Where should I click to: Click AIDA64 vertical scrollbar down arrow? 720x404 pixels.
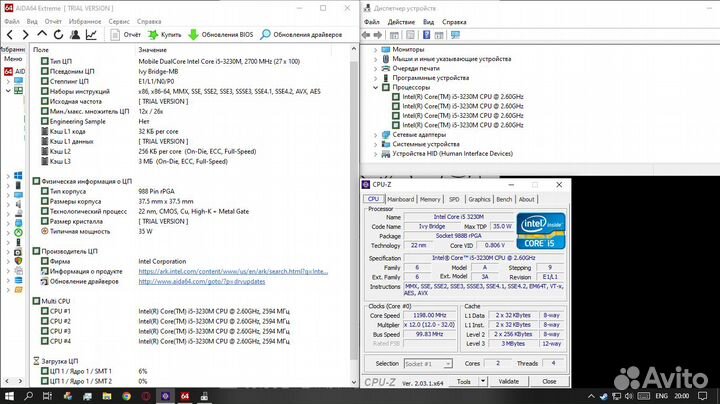click(354, 382)
